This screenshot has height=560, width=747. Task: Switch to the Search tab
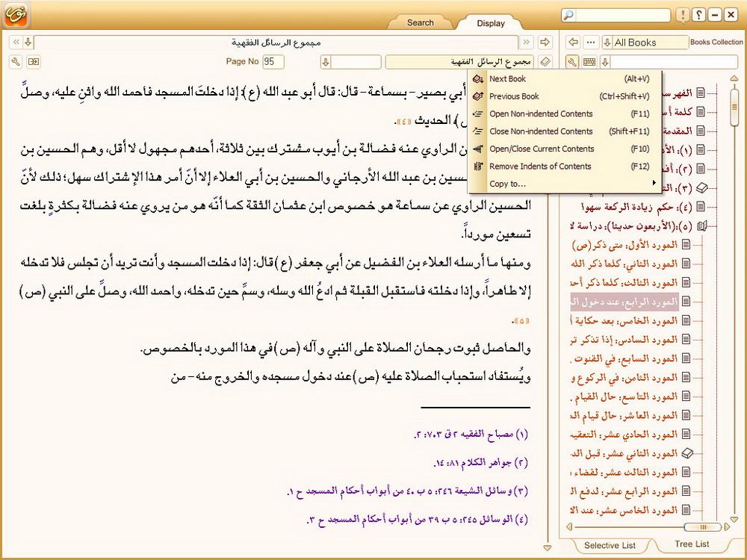pyautogui.click(x=420, y=22)
